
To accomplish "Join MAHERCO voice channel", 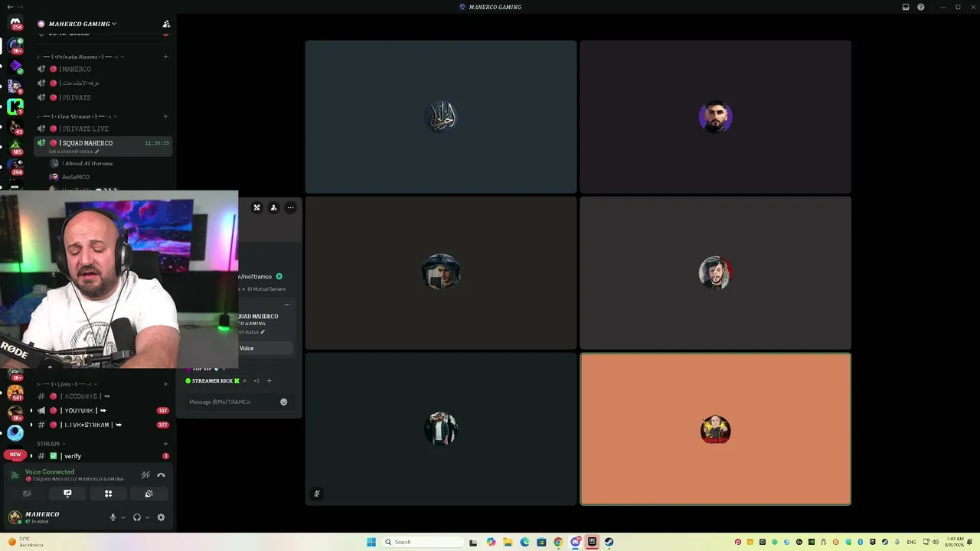I will (x=103, y=69).
